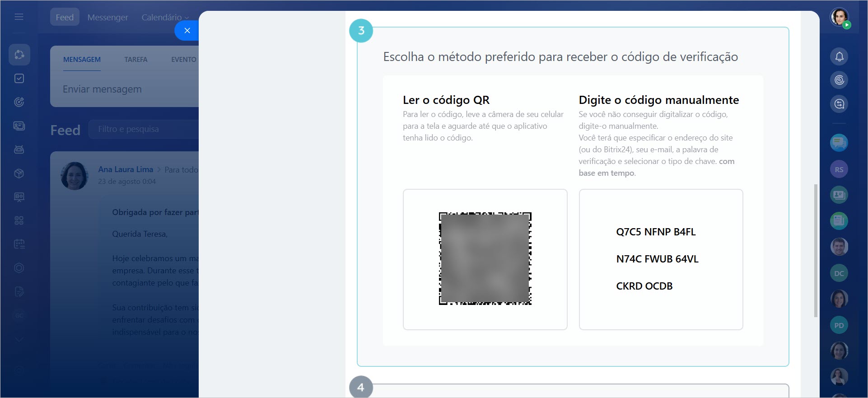This screenshot has height=398, width=868.
Task: Expand more items chevron in left sidebar
Action: pos(19,339)
